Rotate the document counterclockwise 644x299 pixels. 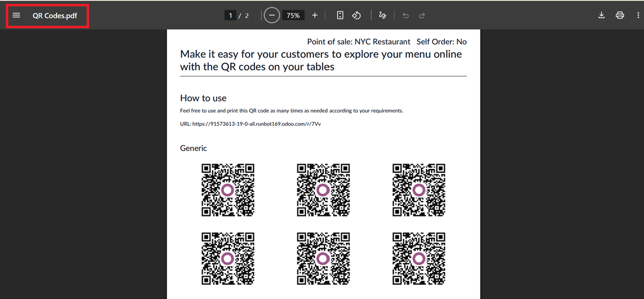coord(356,16)
